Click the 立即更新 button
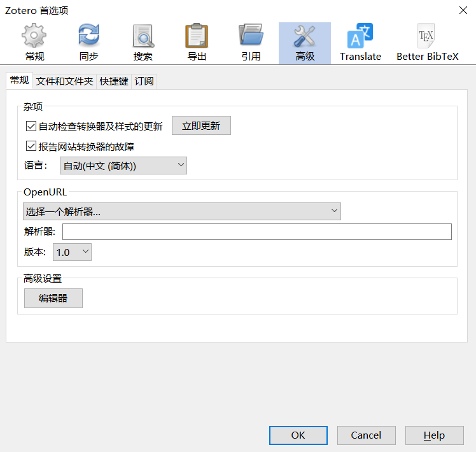Viewport: 476px width, 452px height. [x=201, y=125]
